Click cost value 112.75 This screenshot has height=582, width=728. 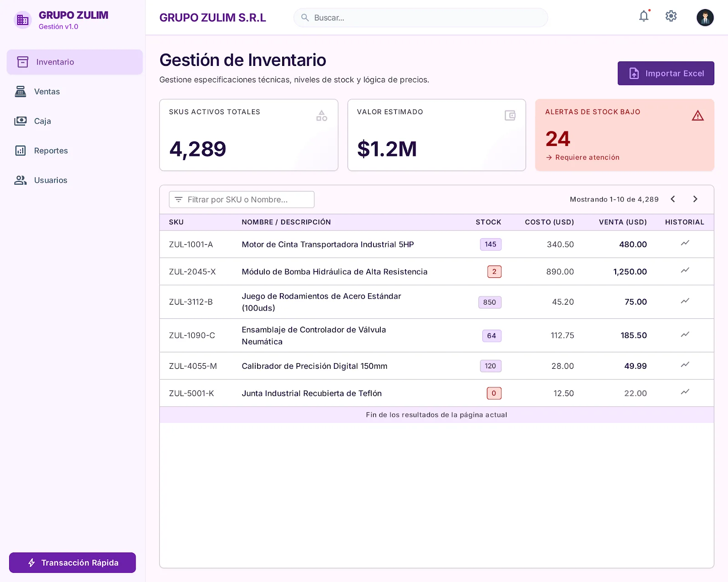click(562, 336)
